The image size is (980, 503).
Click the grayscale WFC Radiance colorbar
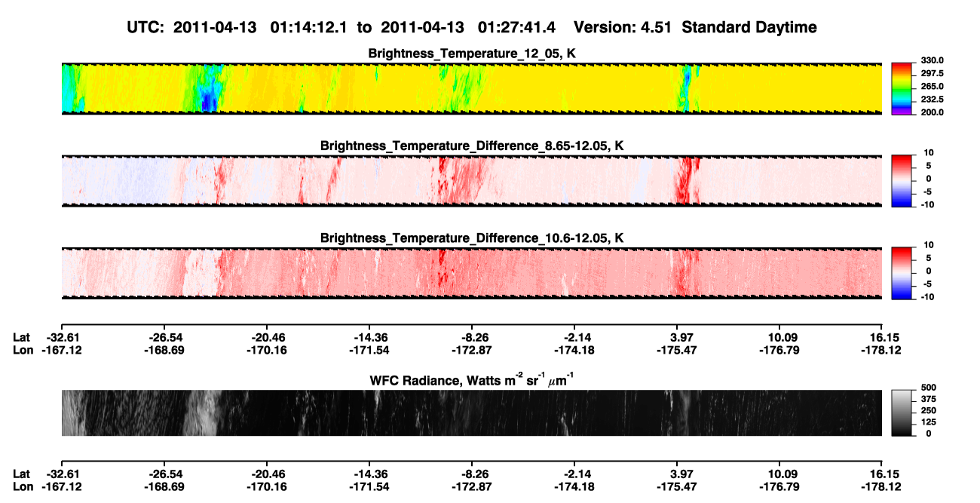[x=902, y=413]
